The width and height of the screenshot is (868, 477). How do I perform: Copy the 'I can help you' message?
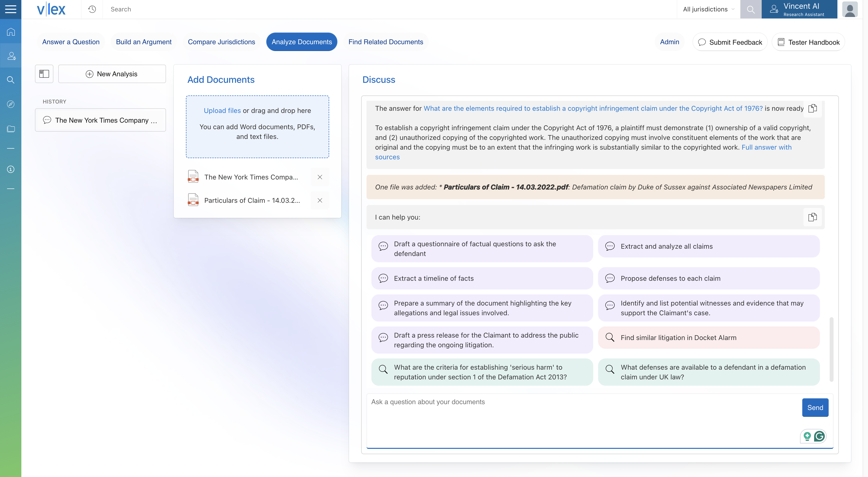coord(812,217)
